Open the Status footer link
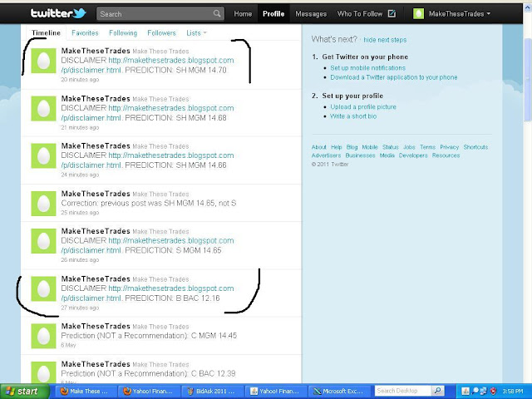The width and height of the screenshot is (532, 399). pyautogui.click(x=391, y=147)
